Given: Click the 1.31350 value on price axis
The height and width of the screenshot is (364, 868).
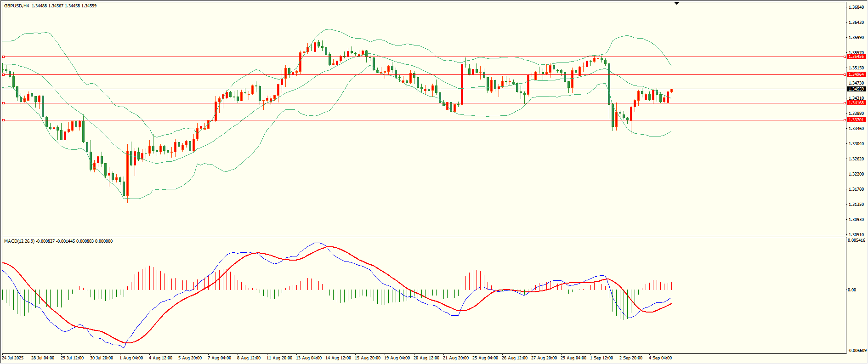Looking at the screenshot, I should point(857,205).
